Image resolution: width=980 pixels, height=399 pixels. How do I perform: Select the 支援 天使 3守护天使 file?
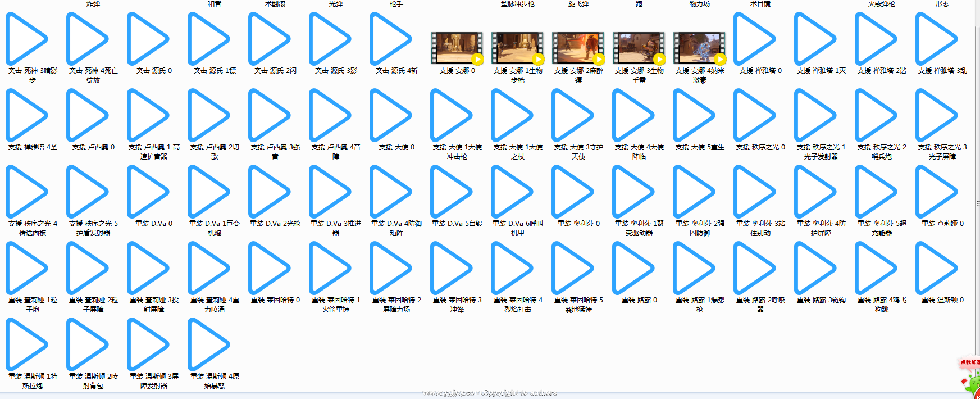point(573,115)
